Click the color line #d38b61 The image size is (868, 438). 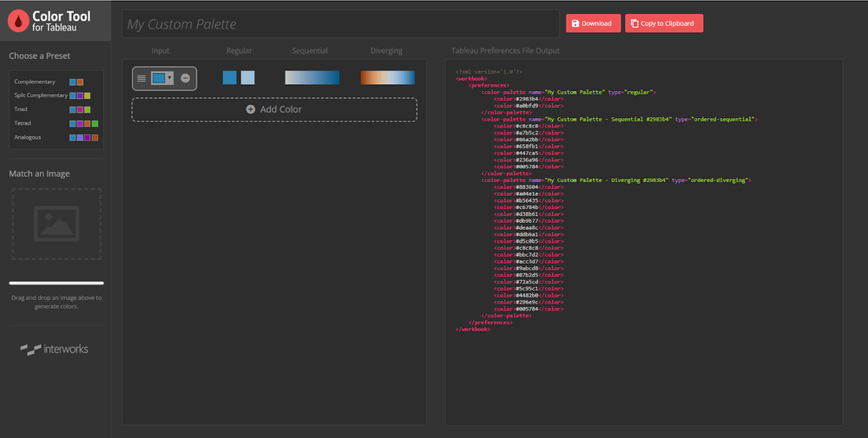pos(529,214)
